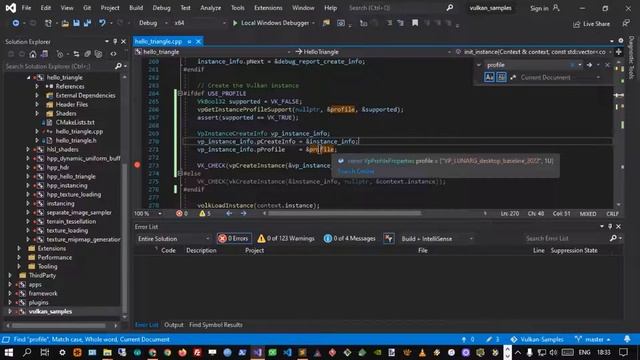Click the Save All toolbar icon

coord(87,23)
